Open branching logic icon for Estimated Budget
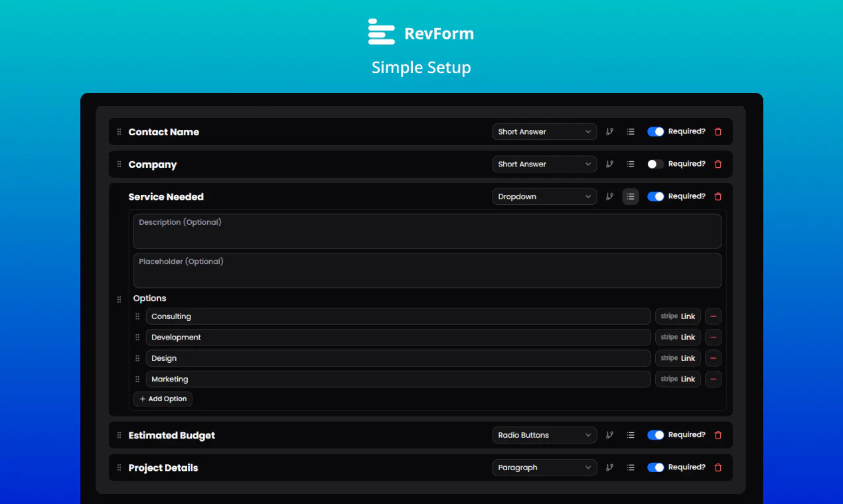The height and width of the screenshot is (504, 843). coord(609,436)
